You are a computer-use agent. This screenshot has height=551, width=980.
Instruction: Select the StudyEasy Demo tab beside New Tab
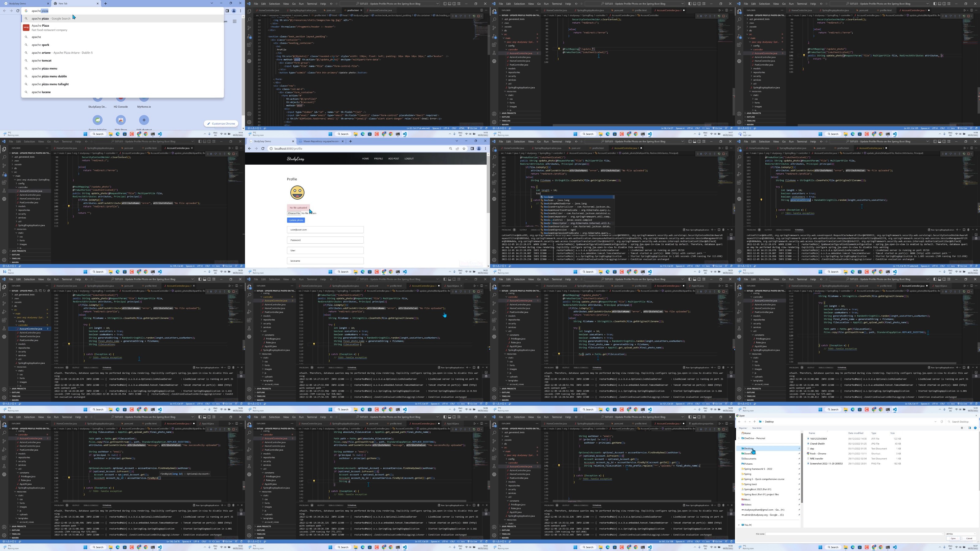tap(25, 3)
